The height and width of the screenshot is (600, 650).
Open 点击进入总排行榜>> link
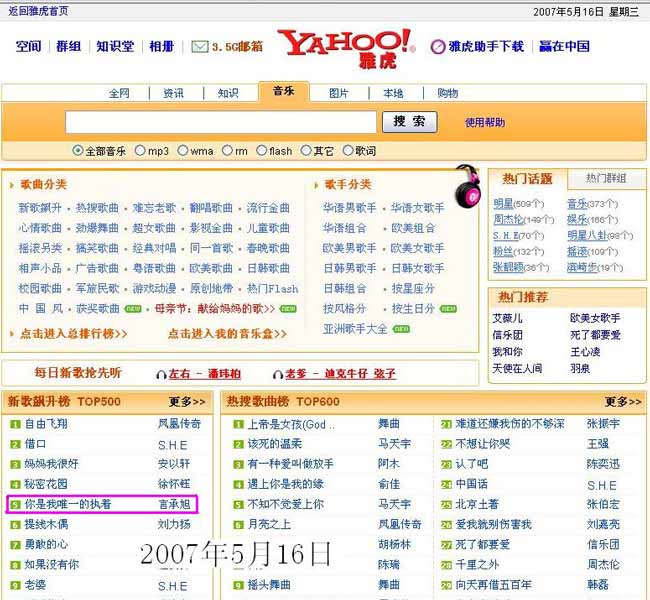point(74,334)
